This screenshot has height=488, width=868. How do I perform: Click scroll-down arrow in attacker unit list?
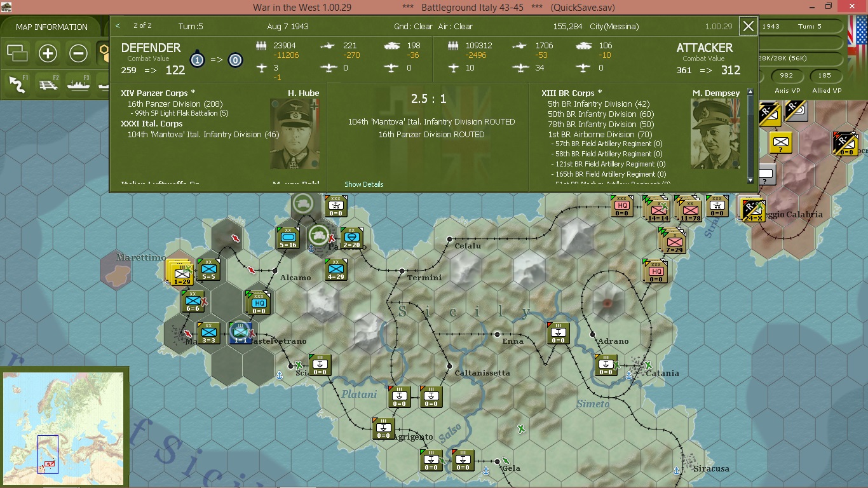tap(750, 180)
